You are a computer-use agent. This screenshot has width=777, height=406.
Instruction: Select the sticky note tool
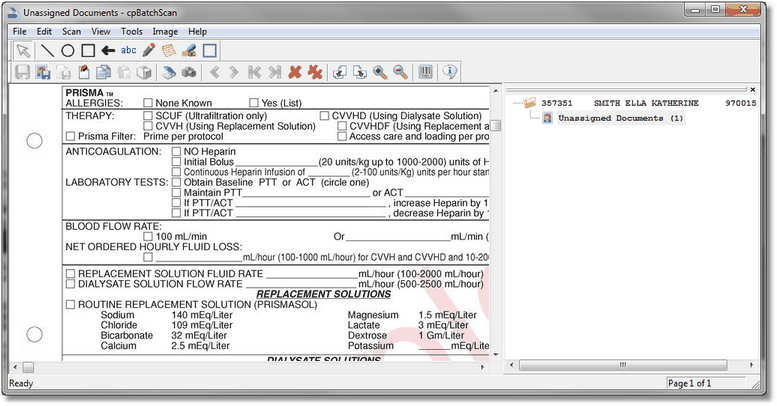tap(168, 51)
